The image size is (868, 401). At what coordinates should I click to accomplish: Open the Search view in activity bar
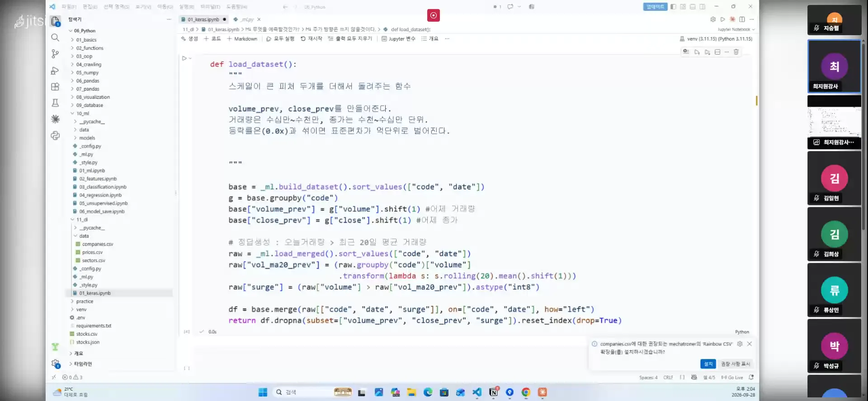(x=55, y=37)
